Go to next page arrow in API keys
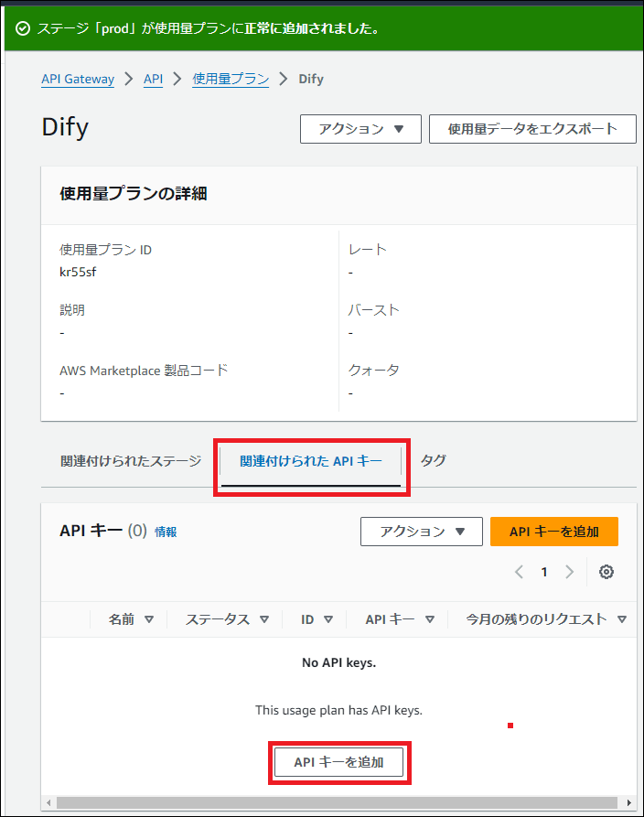Viewport: 644px width, 817px height. [569, 572]
